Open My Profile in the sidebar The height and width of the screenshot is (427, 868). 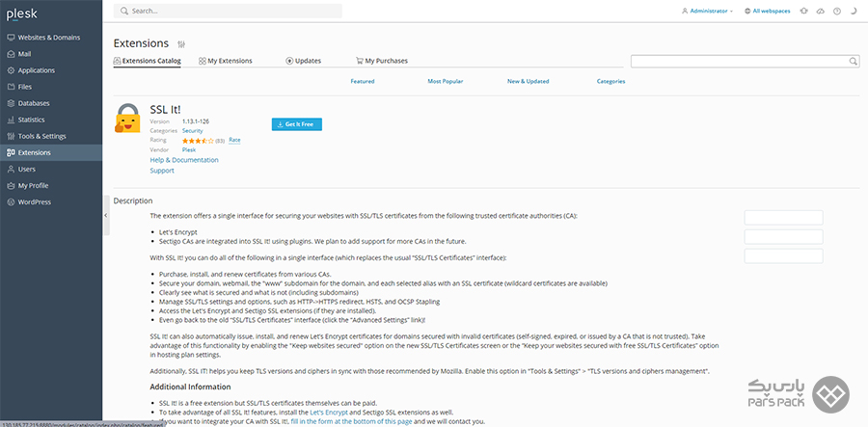pyautogui.click(x=51, y=185)
